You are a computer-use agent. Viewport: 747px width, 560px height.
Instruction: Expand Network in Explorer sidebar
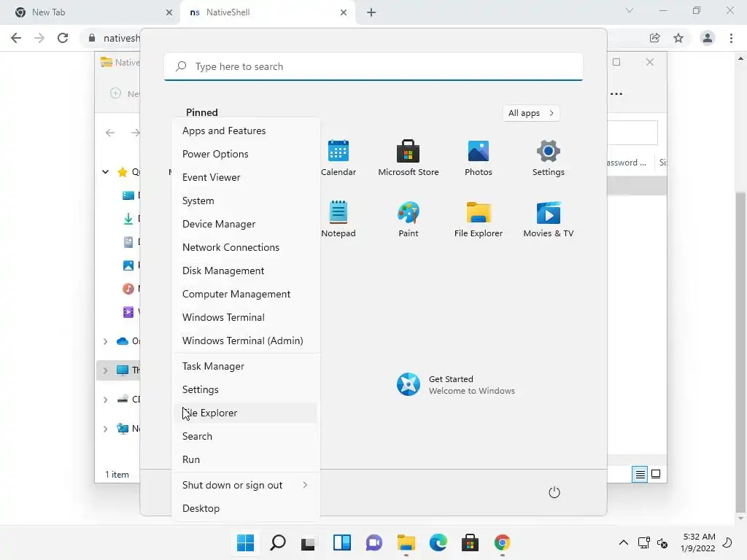click(105, 429)
